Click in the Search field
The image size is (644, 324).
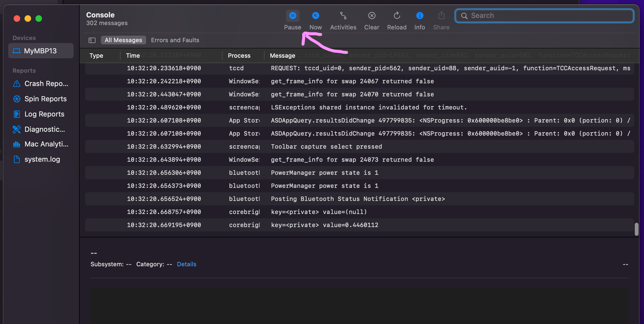548,16
